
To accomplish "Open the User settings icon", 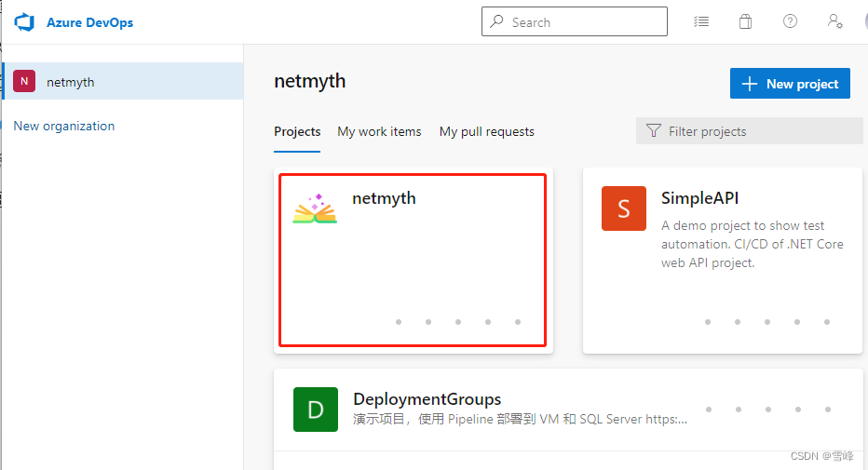I will point(834,21).
